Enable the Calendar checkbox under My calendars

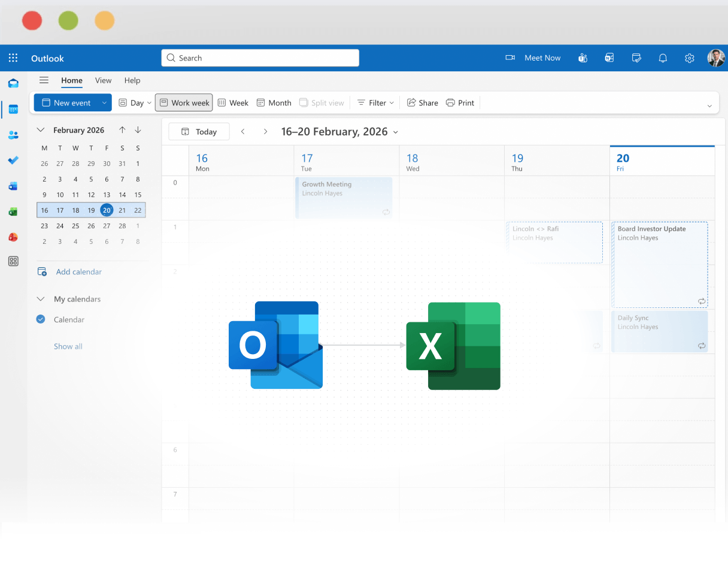click(x=41, y=319)
